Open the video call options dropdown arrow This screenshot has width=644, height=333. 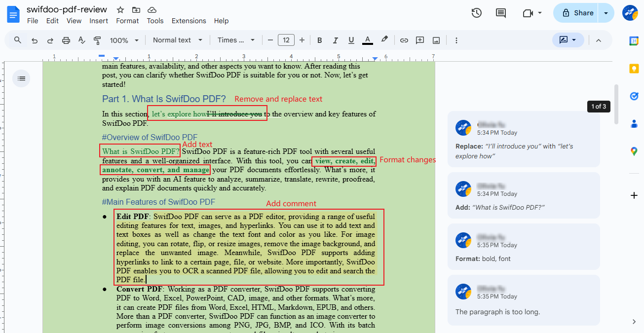click(x=540, y=13)
